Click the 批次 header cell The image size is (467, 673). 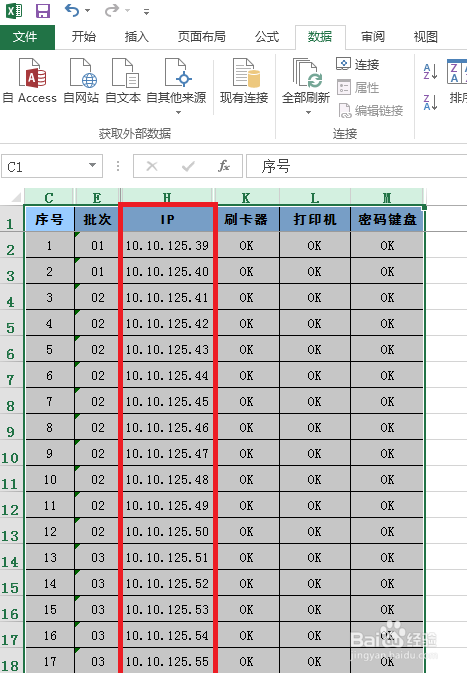(x=97, y=219)
